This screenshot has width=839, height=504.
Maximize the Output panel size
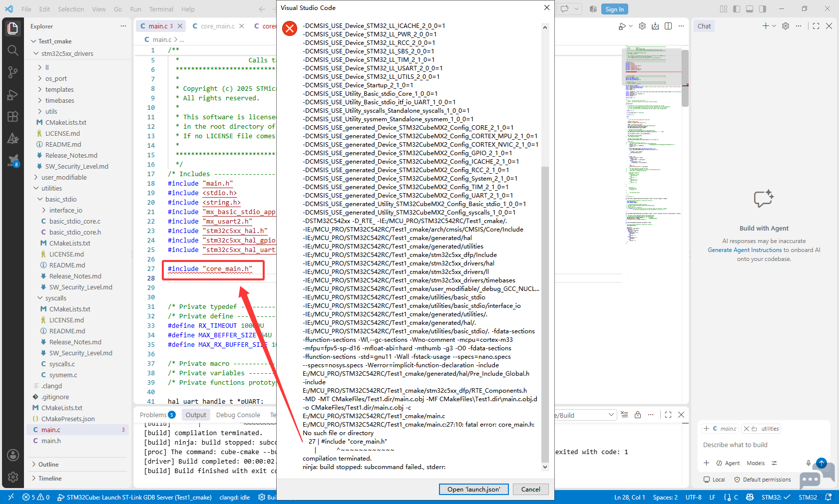coord(668,415)
